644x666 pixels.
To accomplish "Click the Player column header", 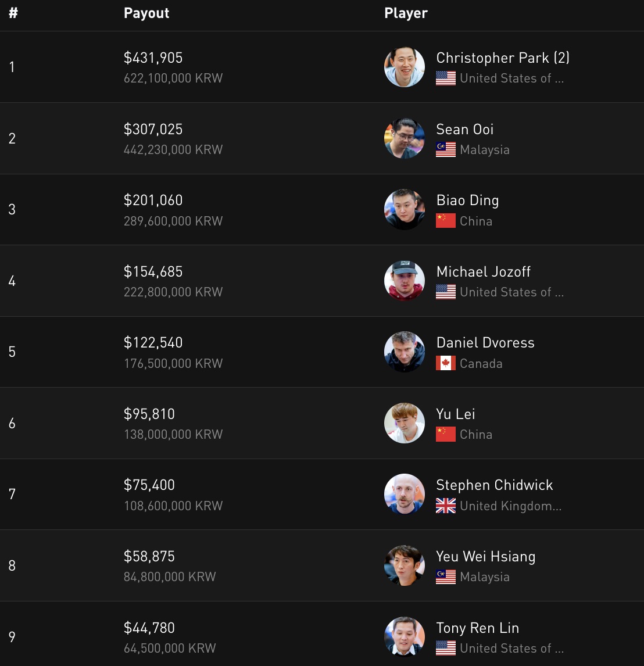I will coord(406,13).
